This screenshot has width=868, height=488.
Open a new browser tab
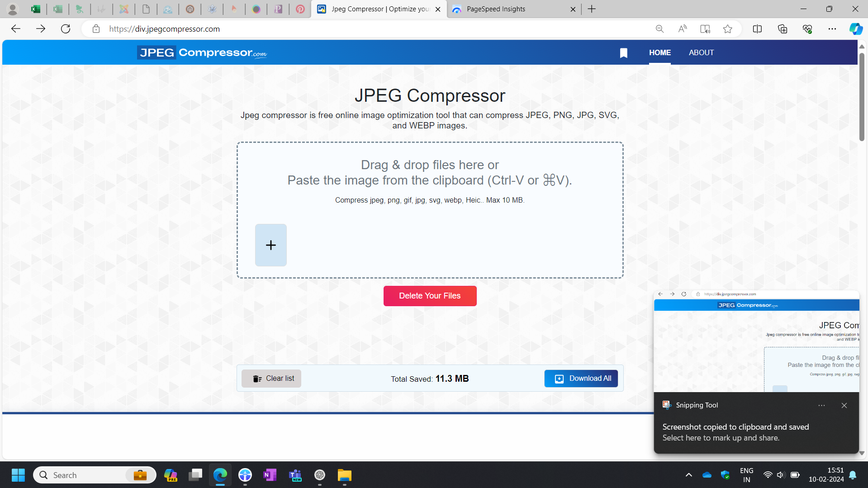592,9
